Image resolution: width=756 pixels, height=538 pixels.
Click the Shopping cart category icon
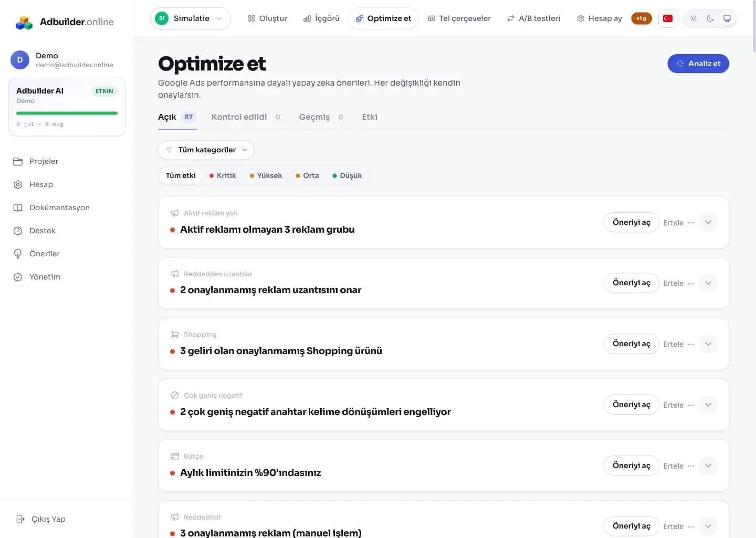pos(175,334)
